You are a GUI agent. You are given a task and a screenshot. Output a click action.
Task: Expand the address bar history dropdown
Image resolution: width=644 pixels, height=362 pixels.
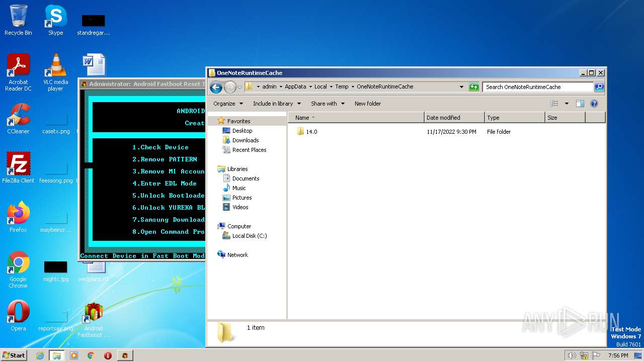click(x=461, y=87)
